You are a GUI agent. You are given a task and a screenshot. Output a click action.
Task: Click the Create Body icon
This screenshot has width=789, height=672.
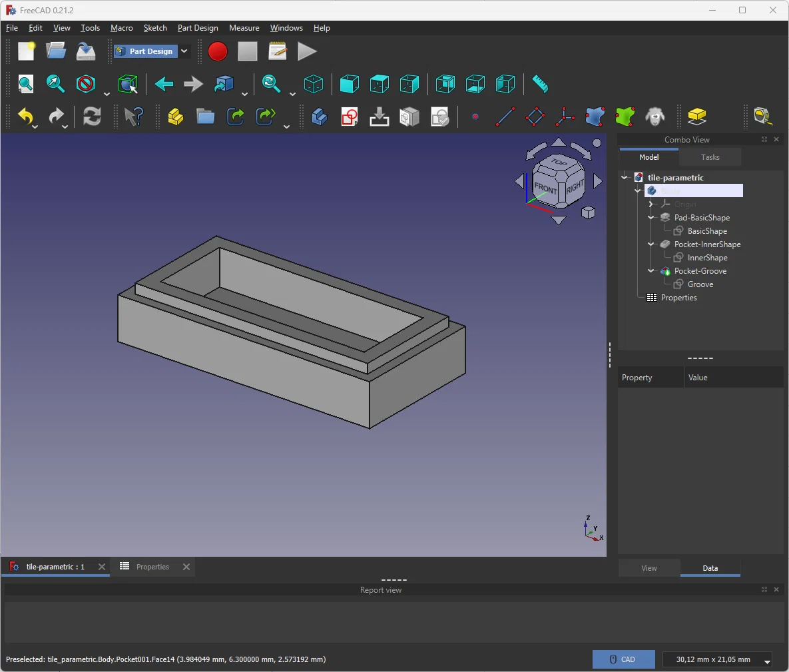click(x=320, y=117)
